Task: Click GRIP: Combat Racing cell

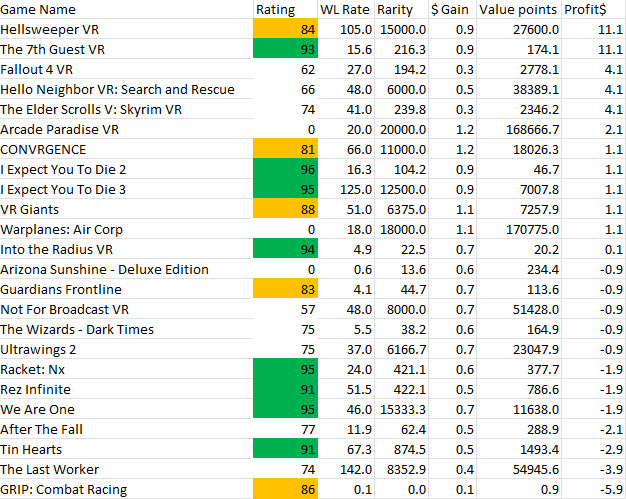Action: pyautogui.click(x=126, y=489)
